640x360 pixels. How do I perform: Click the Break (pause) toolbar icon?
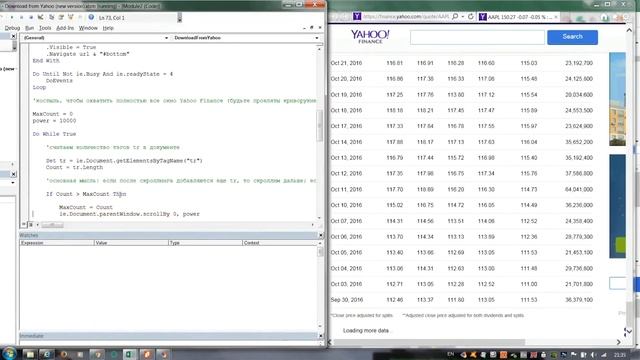(21, 18)
